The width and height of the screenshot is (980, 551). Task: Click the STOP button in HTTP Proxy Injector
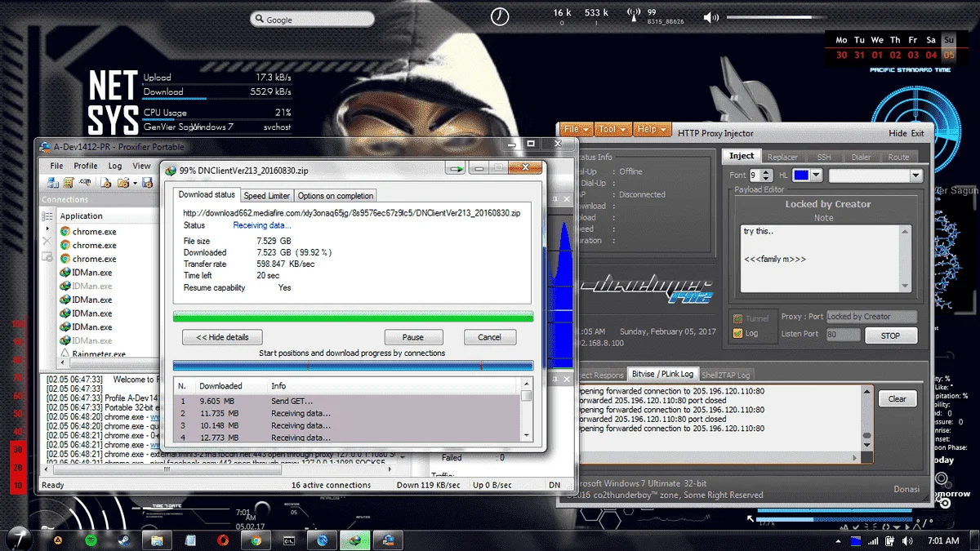891,335
